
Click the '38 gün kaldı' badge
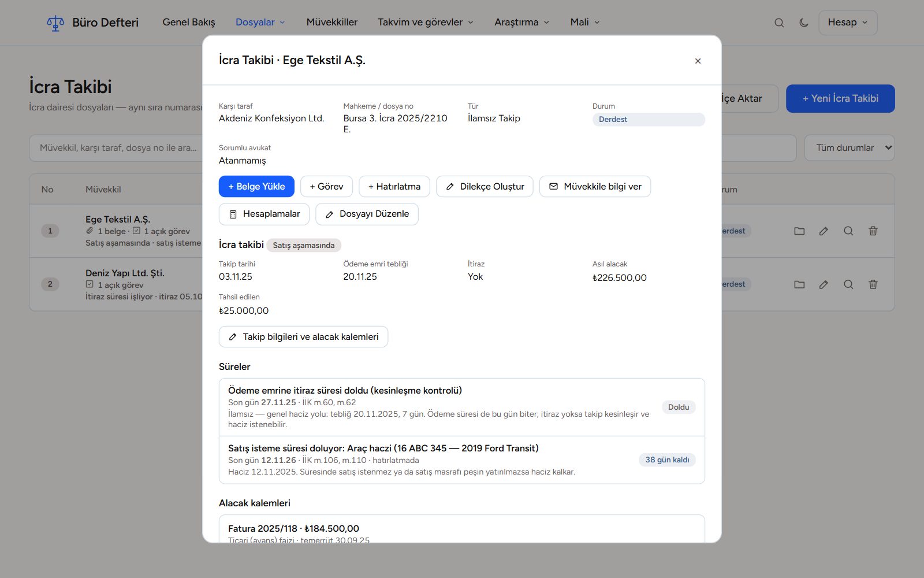[x=667, y=460]
